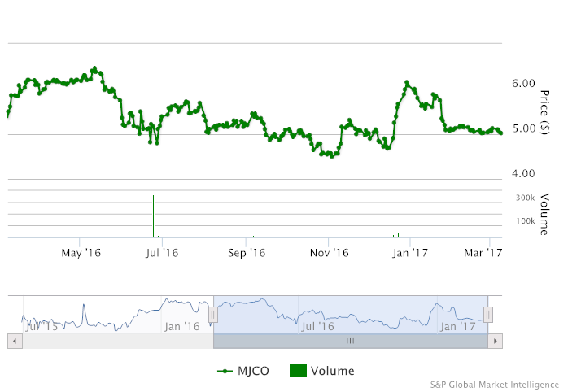This screenshot has width=568, height=392.
Task: Click the green Volume legend square
Action: click(297, 371)
